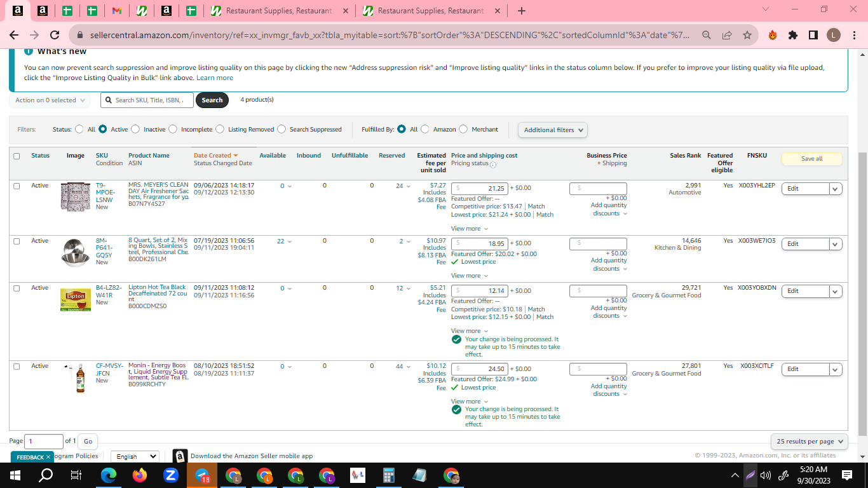Bookmark this page with star icon
Image resolution: width=868 pixels, height=488 pixels.
point(747,36)
